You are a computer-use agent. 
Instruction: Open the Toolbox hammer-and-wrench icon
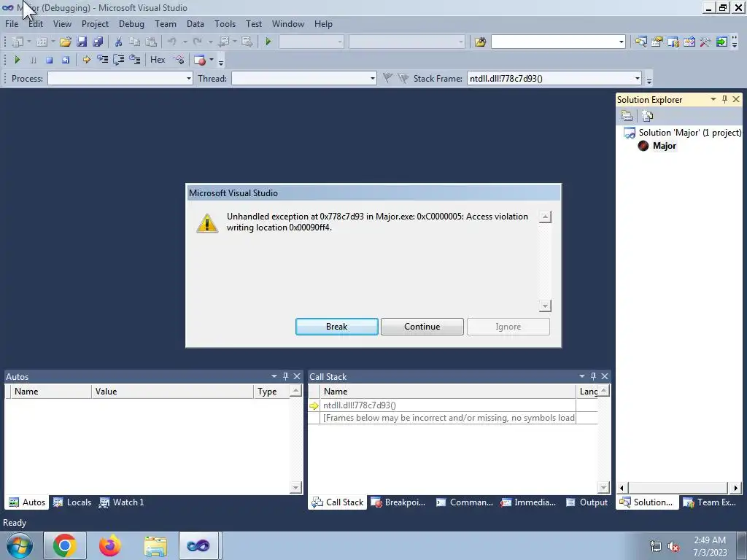point(705,42)
